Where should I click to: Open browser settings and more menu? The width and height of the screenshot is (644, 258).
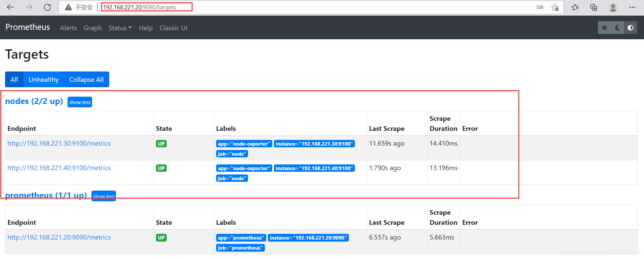[x=632, y=7]
